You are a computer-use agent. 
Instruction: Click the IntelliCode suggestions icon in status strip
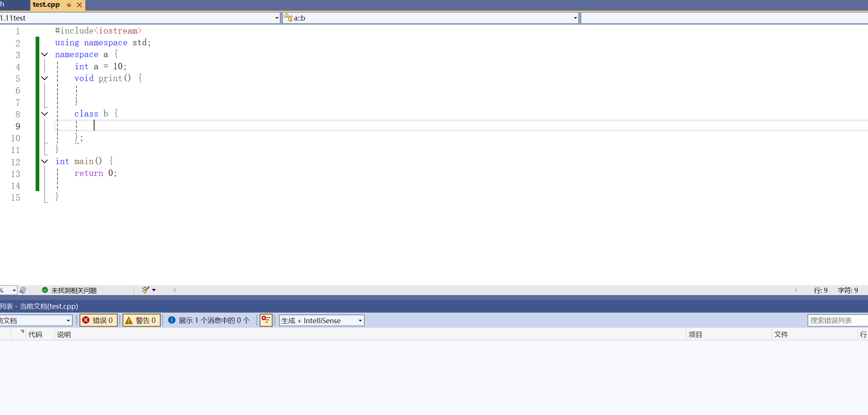[x=23, y=290]
